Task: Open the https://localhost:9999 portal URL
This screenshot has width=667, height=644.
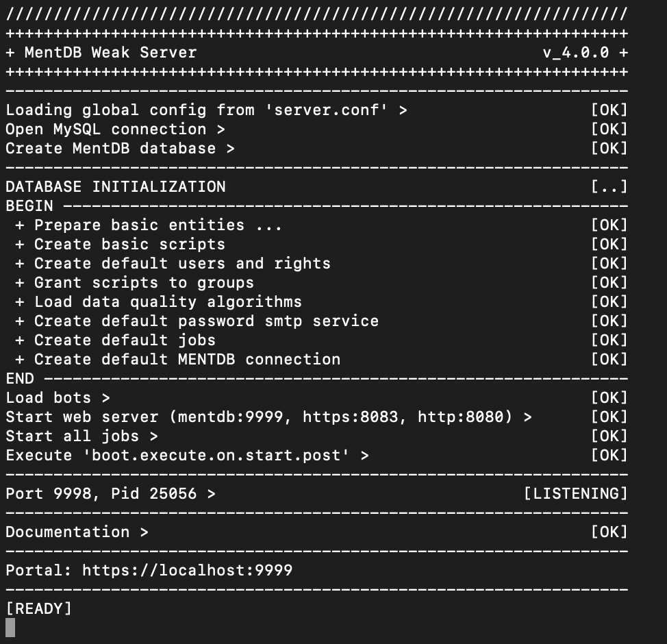Action: (x=187, y=570)
